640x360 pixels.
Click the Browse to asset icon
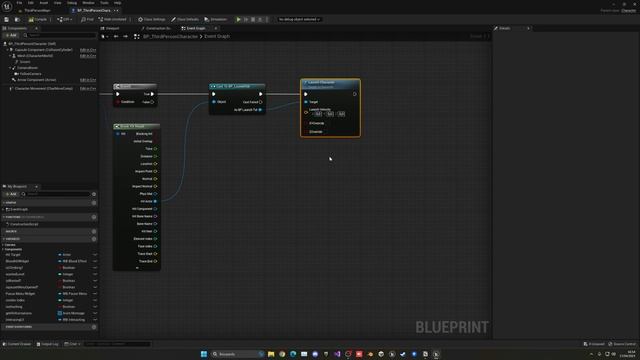tap(17, 19)
